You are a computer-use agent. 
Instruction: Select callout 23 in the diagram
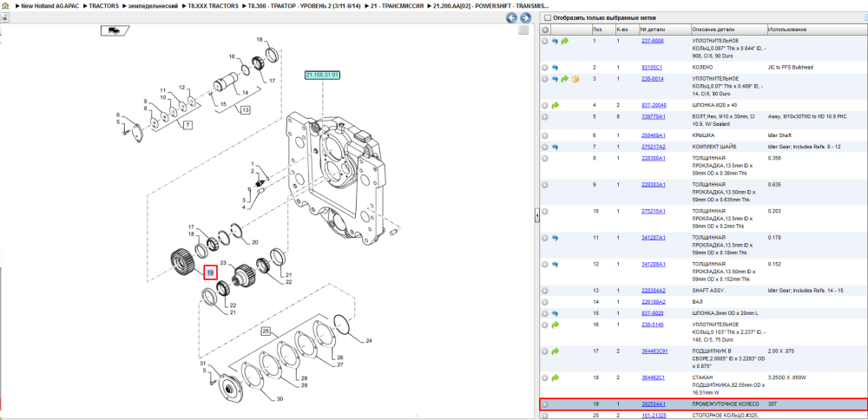point(224,263)
